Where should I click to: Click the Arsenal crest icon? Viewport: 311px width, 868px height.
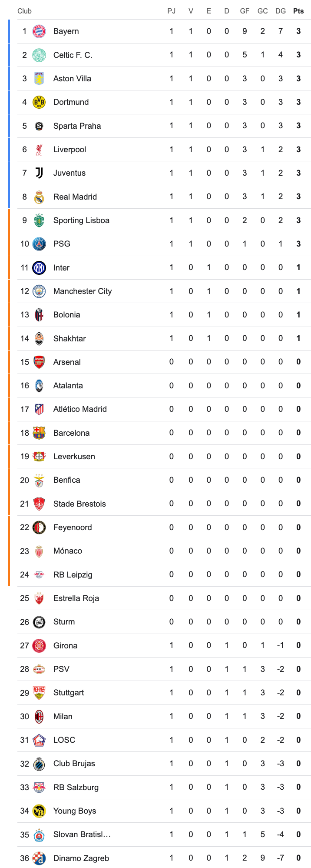point(39,362)
